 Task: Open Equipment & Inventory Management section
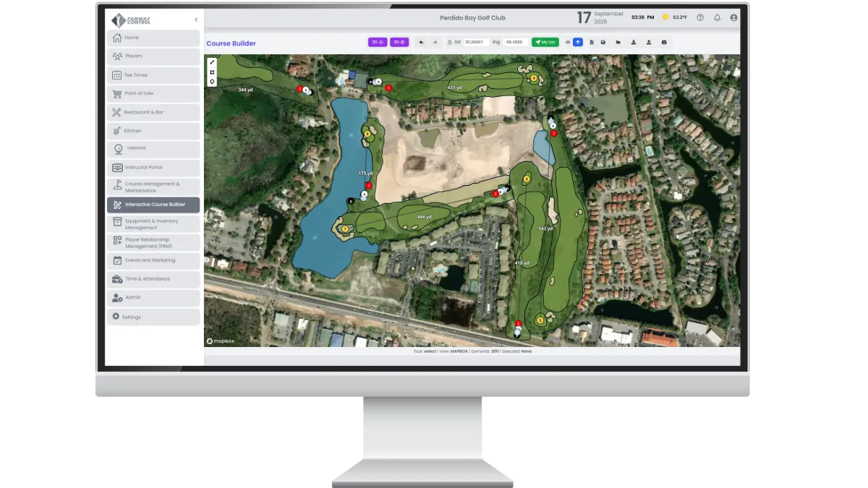(153, 225)
